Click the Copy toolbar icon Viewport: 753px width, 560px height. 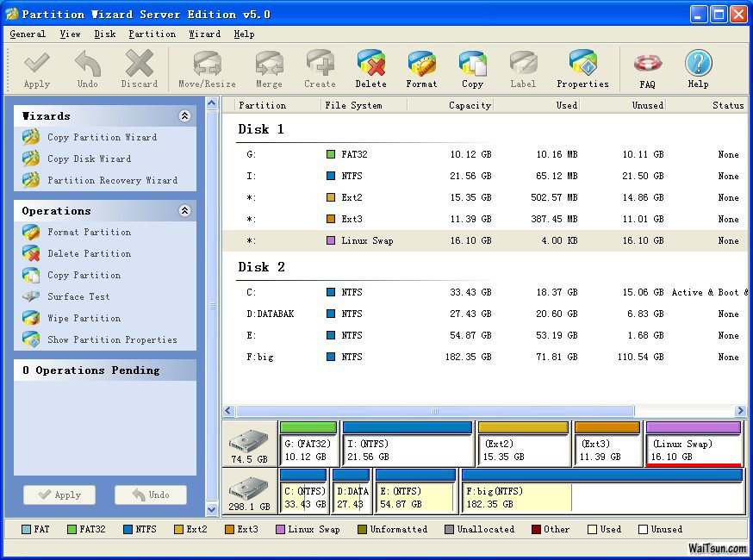(472, 68)
